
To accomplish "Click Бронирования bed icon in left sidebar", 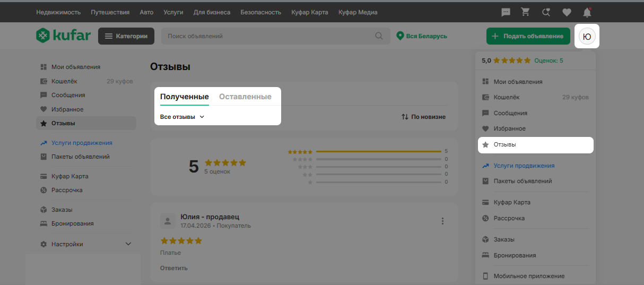I will pos(44,223).
